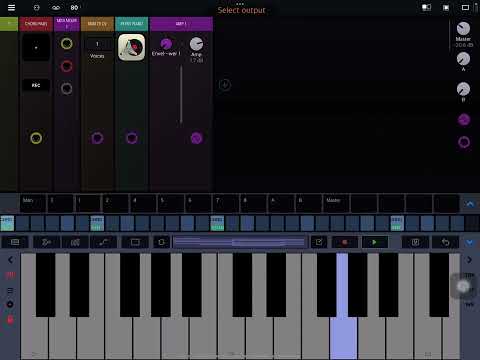This screenshot has width=480, height=360.
Task: Click the yellow input jack in MIDI mixer
Action: [x=67, y=44]
